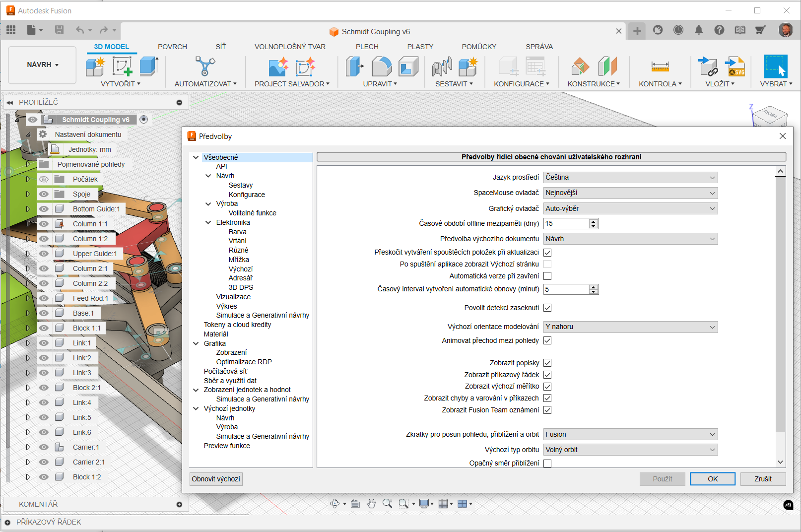Click the Insert SVG icon in toolbar
This screenshot has width=801, height=532.
(735, 67)
